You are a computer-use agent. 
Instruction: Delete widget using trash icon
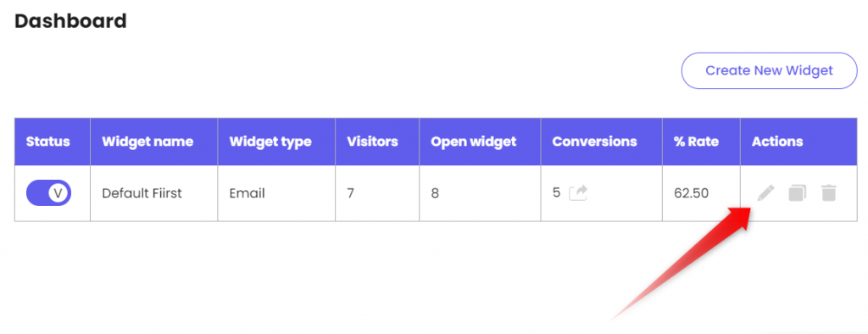[829, 193]
